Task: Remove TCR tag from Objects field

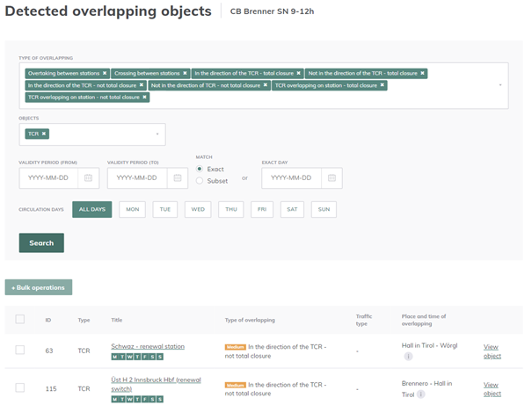Action: [x=45, y=134]
